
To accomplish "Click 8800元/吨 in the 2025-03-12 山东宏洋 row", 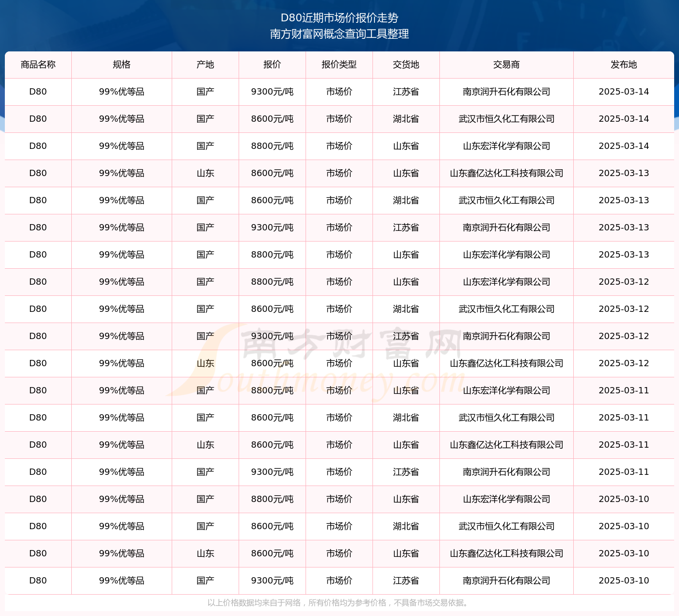I will point(272,282).
